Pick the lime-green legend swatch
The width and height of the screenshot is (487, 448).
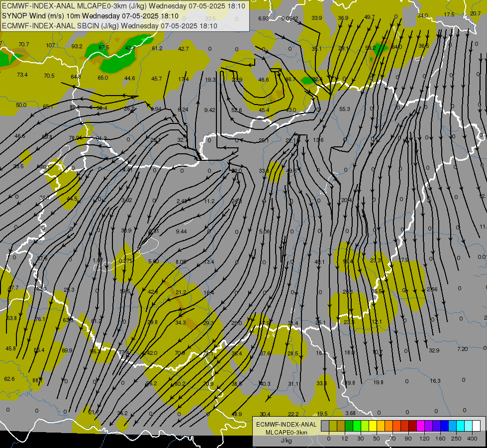click(365, 426)
